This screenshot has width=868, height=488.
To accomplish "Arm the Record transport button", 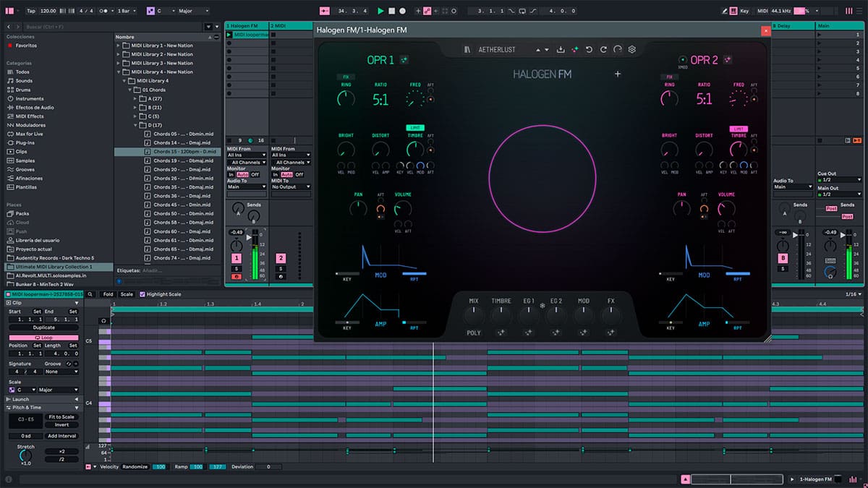I will (402, 11).
